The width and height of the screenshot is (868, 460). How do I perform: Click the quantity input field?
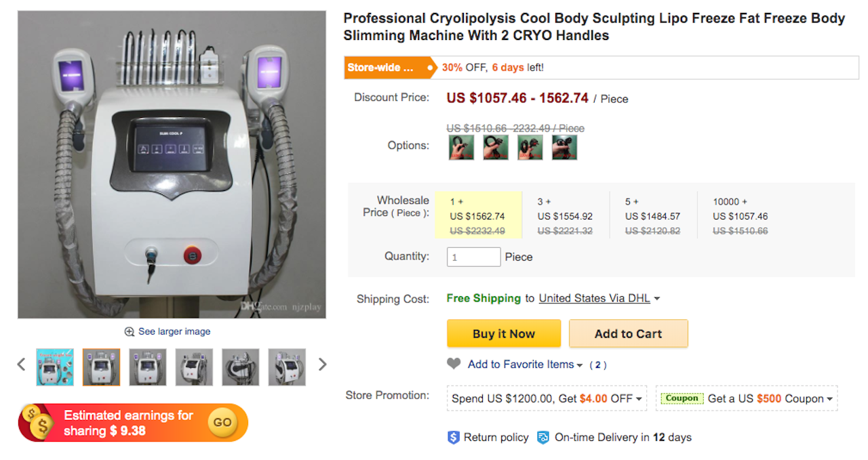click(473, 257)
